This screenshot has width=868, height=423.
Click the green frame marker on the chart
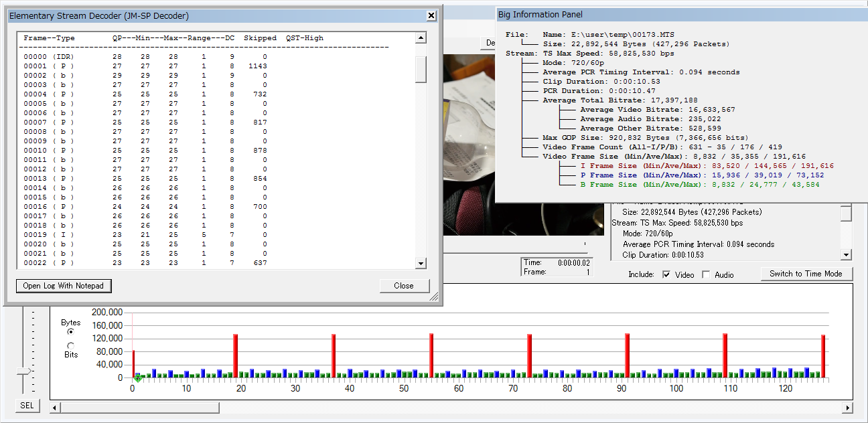coord(137,379)
